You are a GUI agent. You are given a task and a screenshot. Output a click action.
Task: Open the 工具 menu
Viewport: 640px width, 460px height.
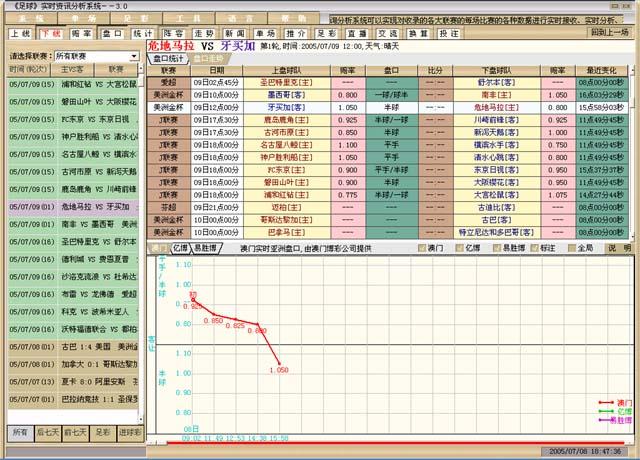188,18
